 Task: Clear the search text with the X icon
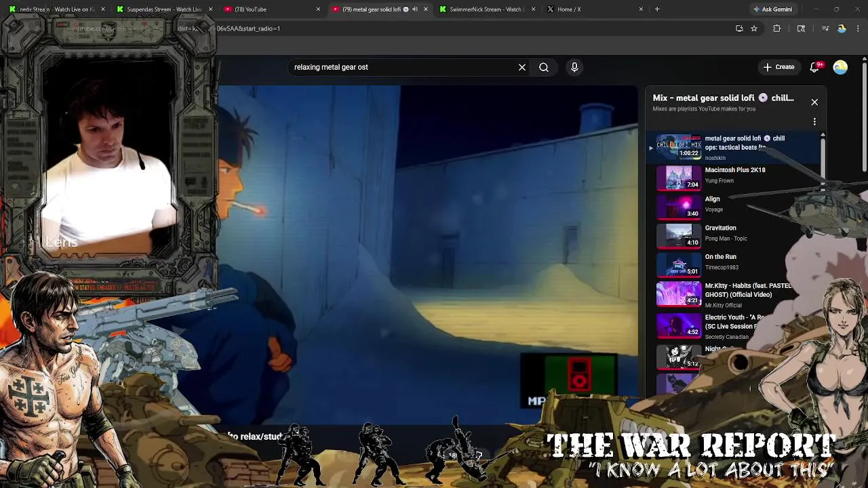pos(522,67)
